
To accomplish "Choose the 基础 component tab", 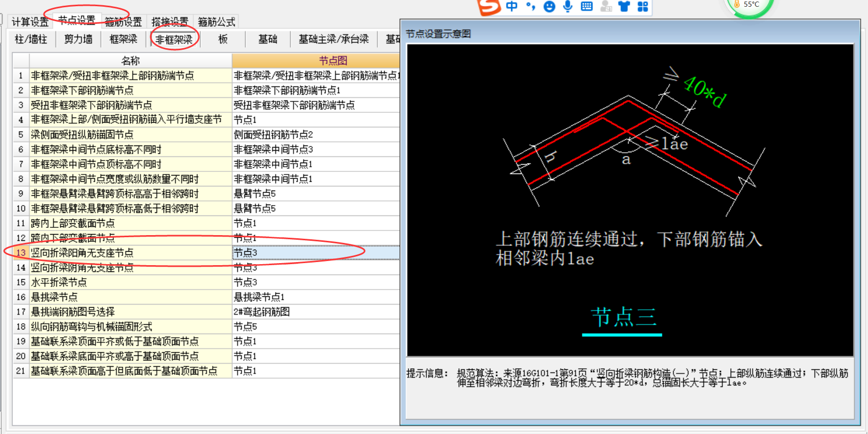I will 268,39.
